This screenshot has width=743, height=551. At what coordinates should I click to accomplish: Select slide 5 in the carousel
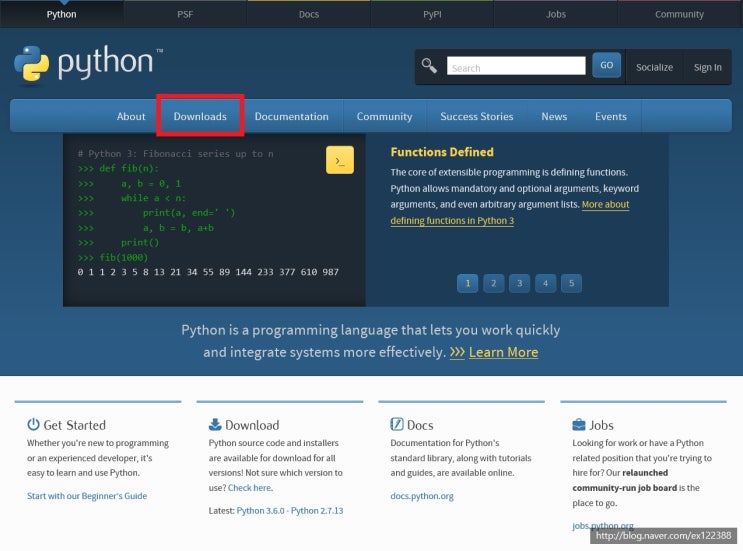point(571,283)
